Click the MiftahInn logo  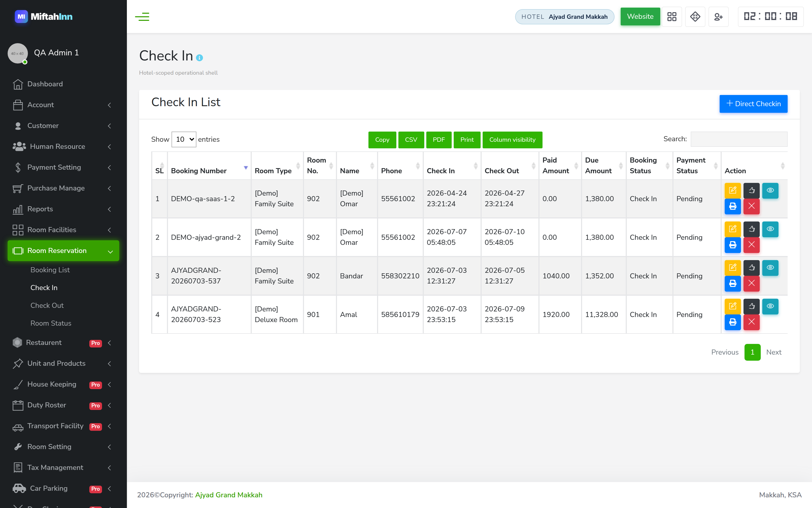coord(44,17)
